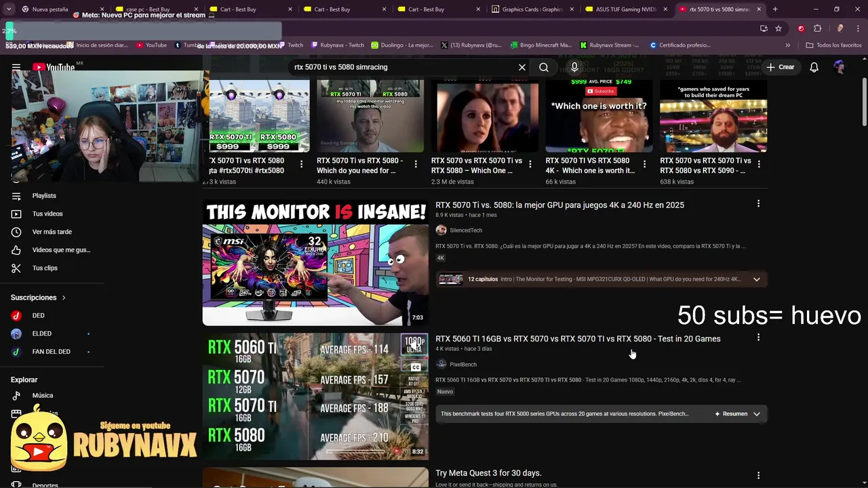This screenshot has height=488, width=868.
Task: Click the Crear create button
Action: (x=780, y=67)
